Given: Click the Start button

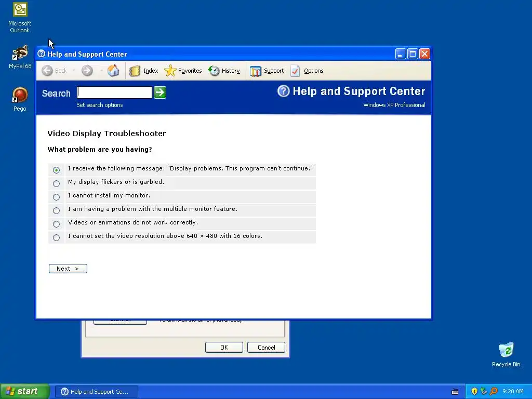Looking at the screenshot, I should tap(25, 391).
